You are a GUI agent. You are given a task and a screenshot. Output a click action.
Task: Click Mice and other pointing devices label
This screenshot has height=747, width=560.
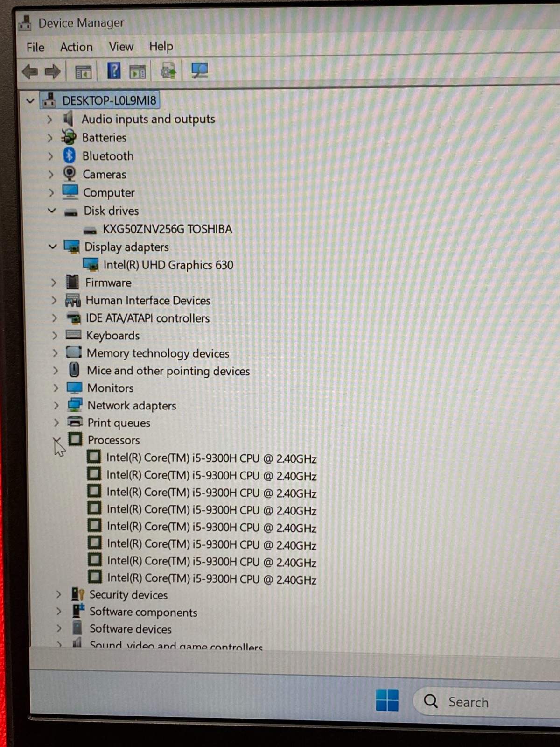click(x=168, y=371)
